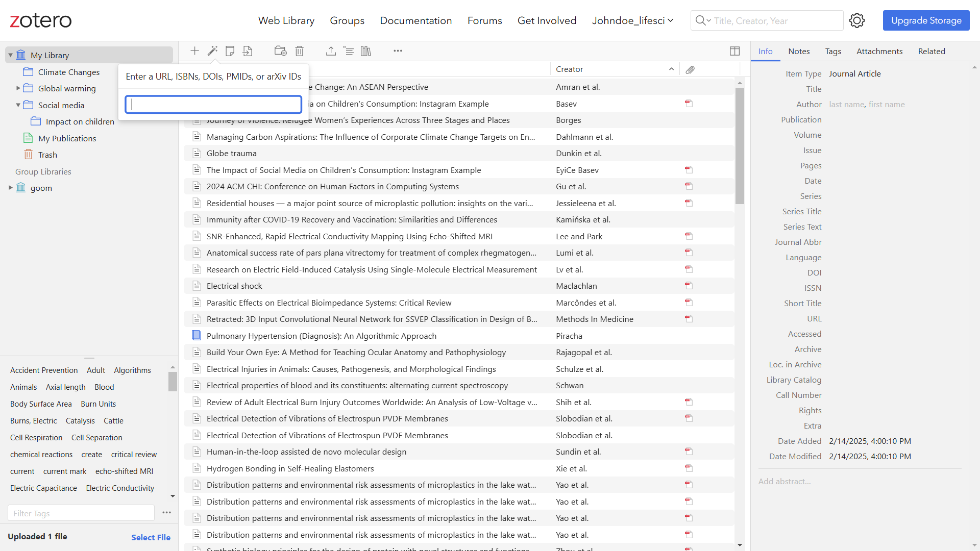Screen dimensions: 980x551
Task: Open Zotero settings with the gear icon
Action: click(x=856, y=20)
